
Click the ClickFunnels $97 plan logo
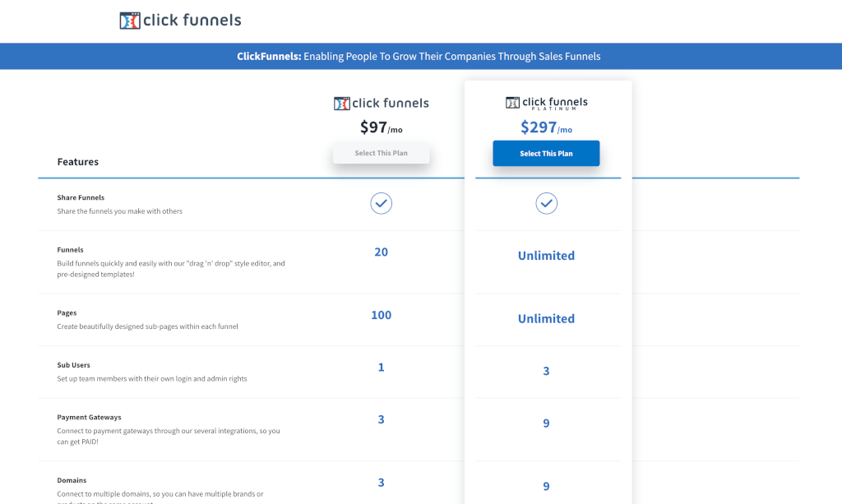[382, 103]
